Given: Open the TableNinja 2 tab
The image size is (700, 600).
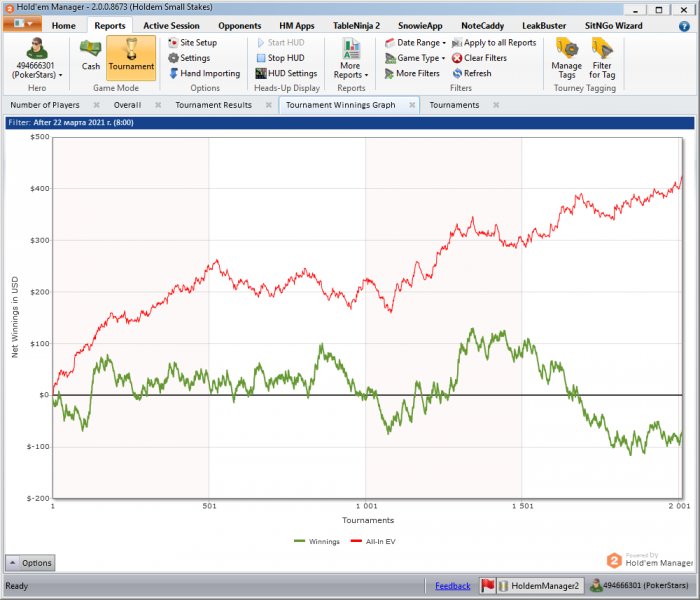Looking at the screenshot, I should coord(356,26).
